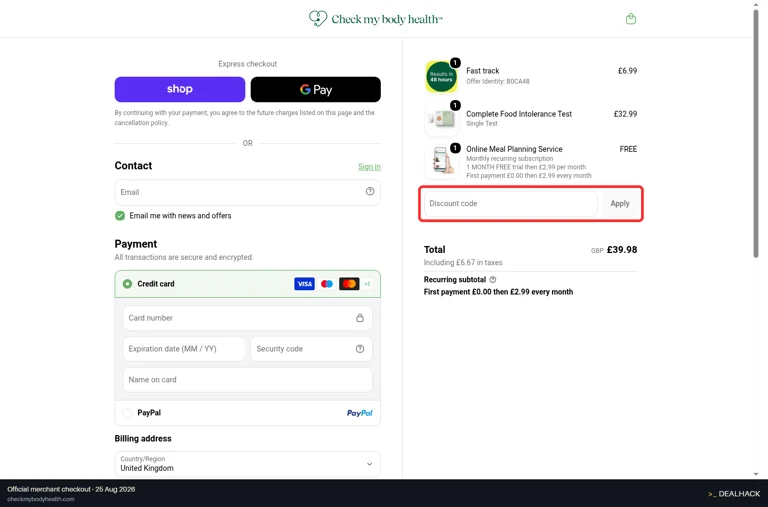
Task: Focus the Name on card field
Action: 247,380
